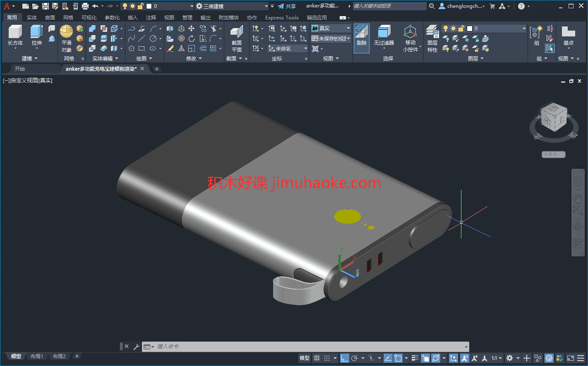Viewport: 588px width, 366px height.
Task: Click the ViewCube in the viewport
Action: [554, 117]
